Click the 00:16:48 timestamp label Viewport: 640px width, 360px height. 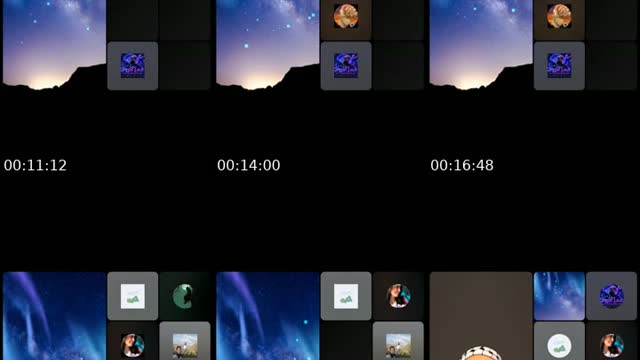click(x=462, y=165)
